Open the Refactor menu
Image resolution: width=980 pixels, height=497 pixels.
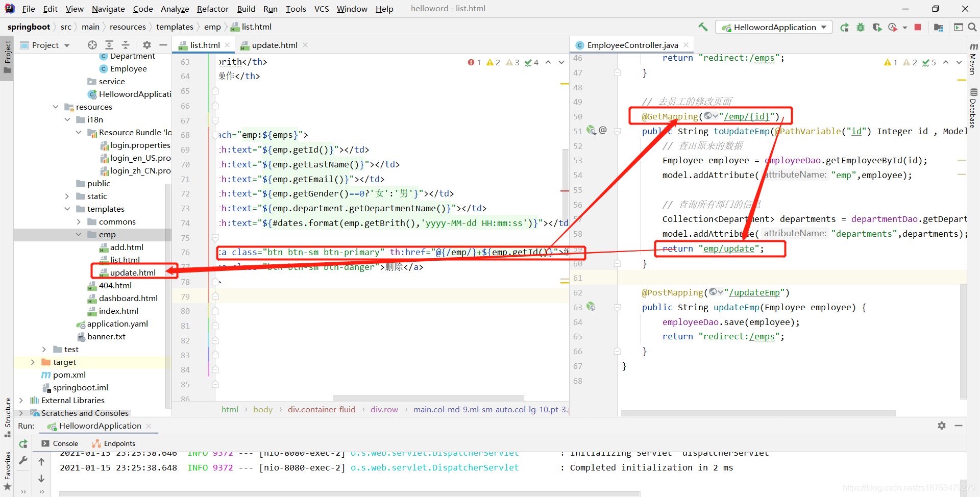212,9
